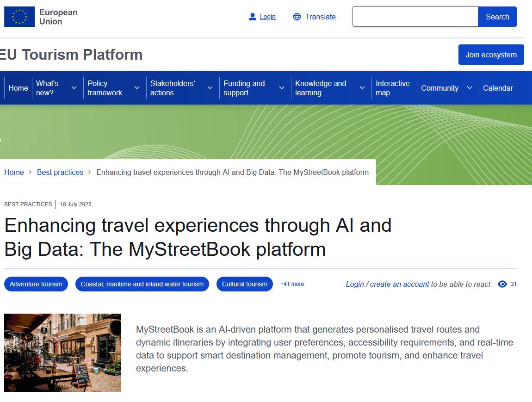
Task: Click the European Union flag logo
Action: (19, 17)
